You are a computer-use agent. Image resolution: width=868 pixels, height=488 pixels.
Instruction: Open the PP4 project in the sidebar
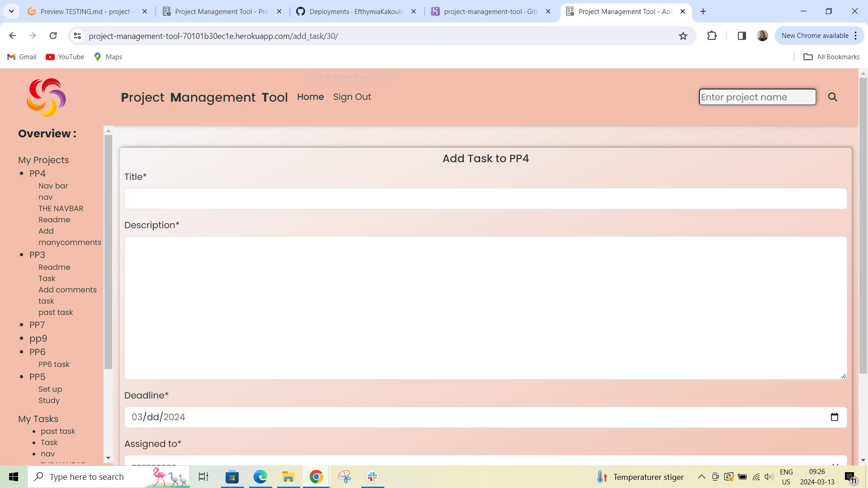click(37, 174)
